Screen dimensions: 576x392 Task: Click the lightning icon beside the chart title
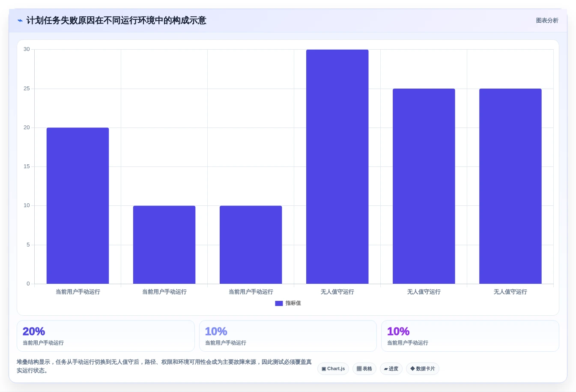click(20, 21)
